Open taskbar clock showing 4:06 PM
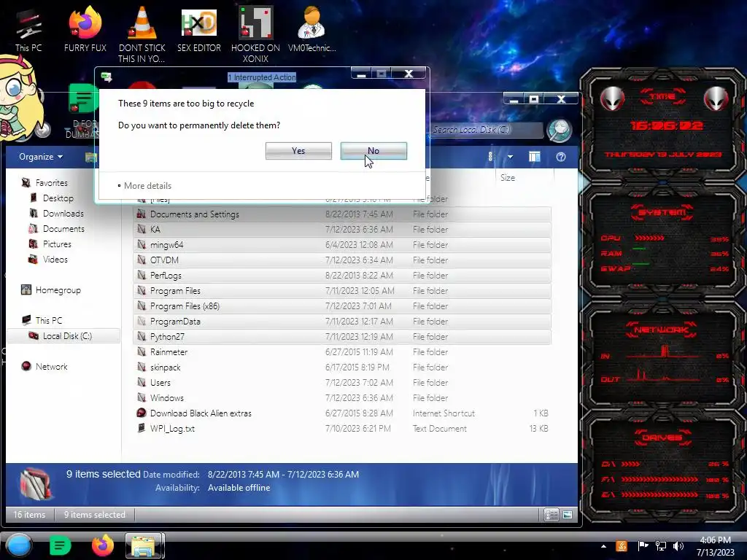The image size is (747, 560). point(715,546)
